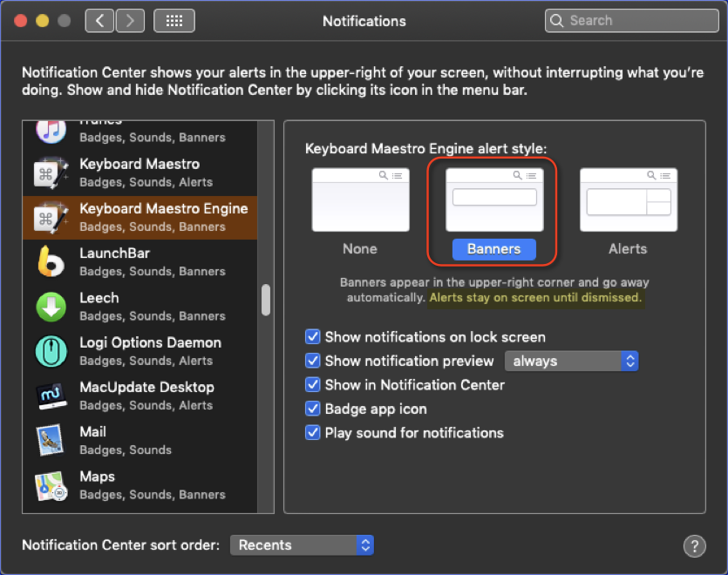The image size is (728, 575).
Task: Go back with the left chevron button
Action: pyautogui.click(x=99, y=20)
